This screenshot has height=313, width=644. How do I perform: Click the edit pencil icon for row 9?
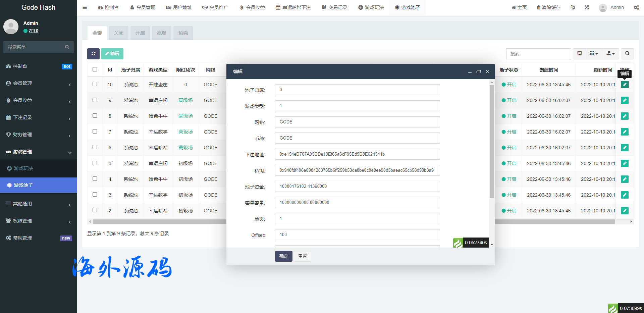(x=624, y=100)
